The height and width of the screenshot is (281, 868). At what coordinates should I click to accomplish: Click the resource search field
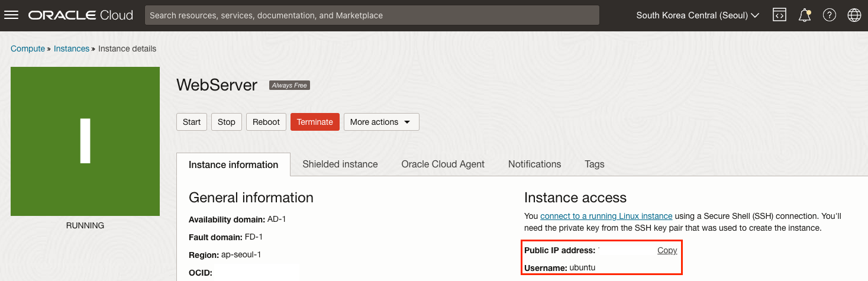[372, 15]
